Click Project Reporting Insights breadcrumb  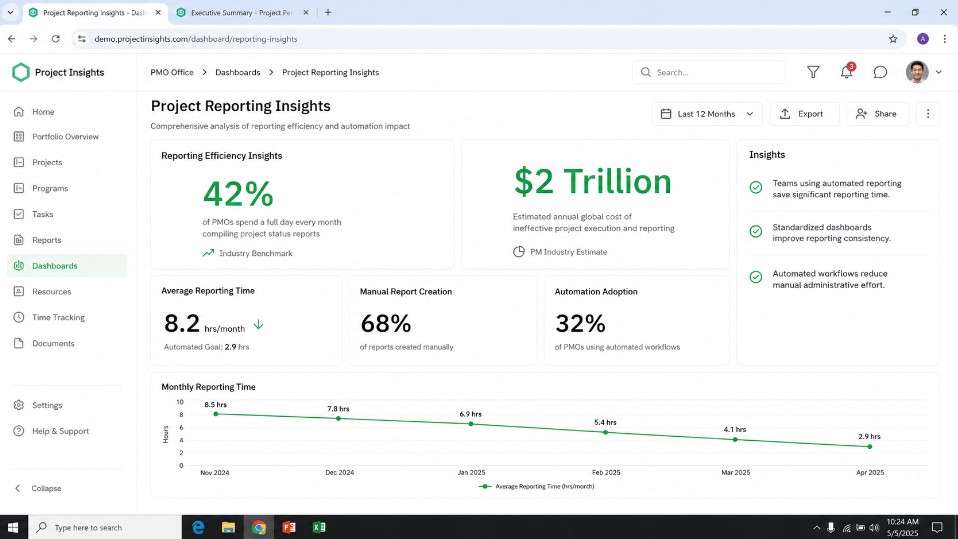331,72
